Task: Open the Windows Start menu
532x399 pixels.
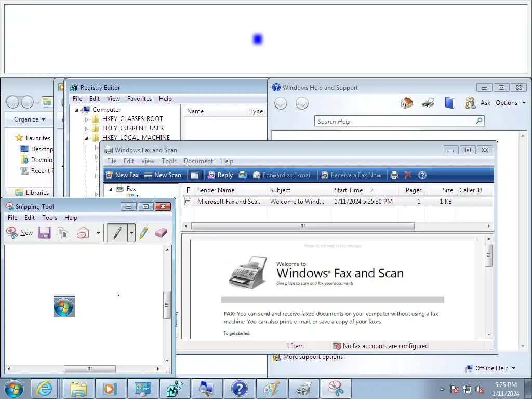Action: (14, 389)
